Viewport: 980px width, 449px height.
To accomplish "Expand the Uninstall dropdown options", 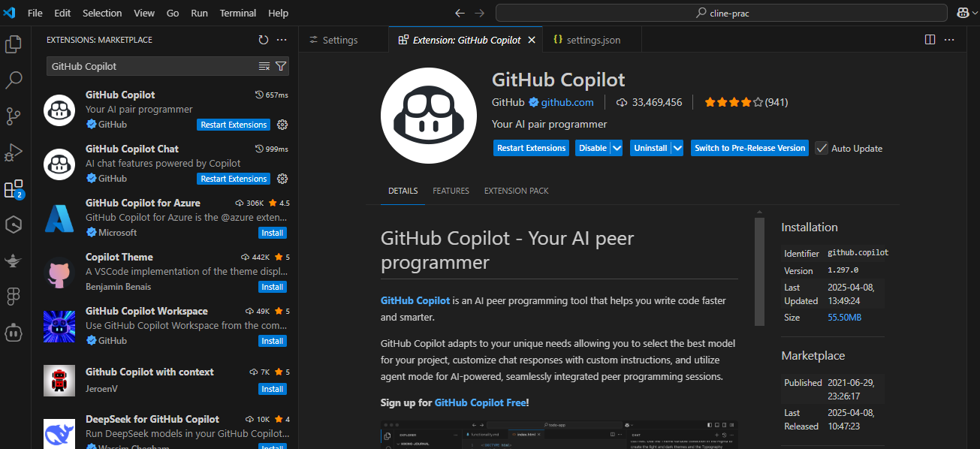I will pos(677,148).
